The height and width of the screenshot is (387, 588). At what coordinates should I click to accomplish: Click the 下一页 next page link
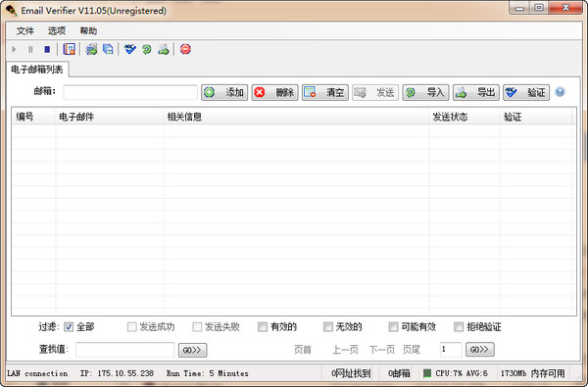(382, 350)
